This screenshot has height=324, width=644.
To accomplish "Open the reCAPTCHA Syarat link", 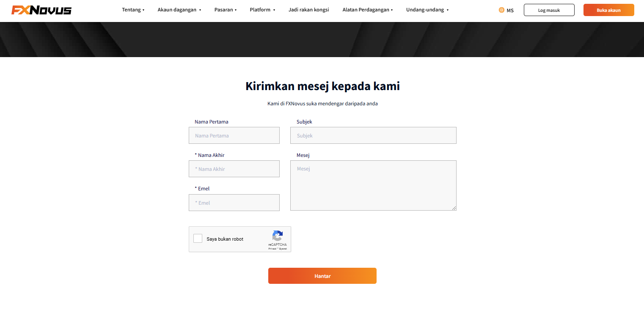I will (283, 249).
